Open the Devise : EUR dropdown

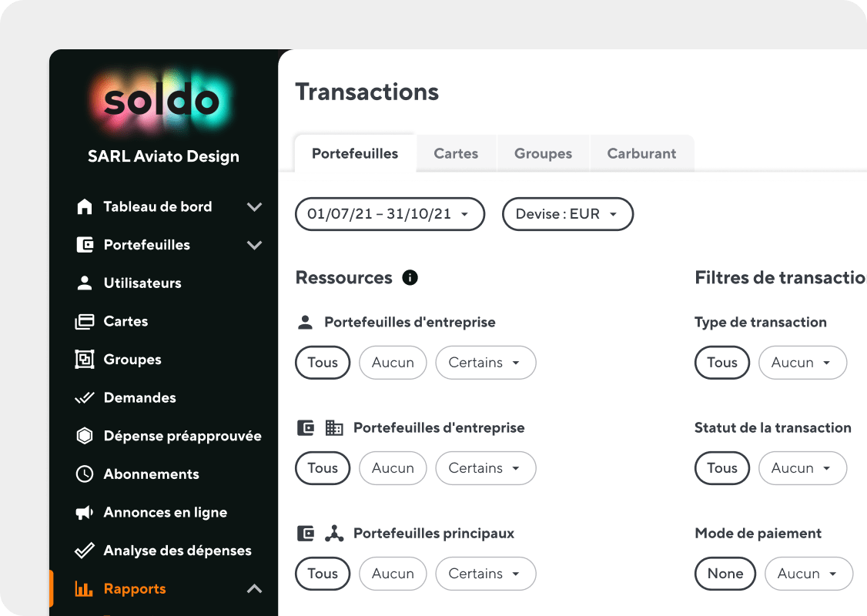pos(567,214)
